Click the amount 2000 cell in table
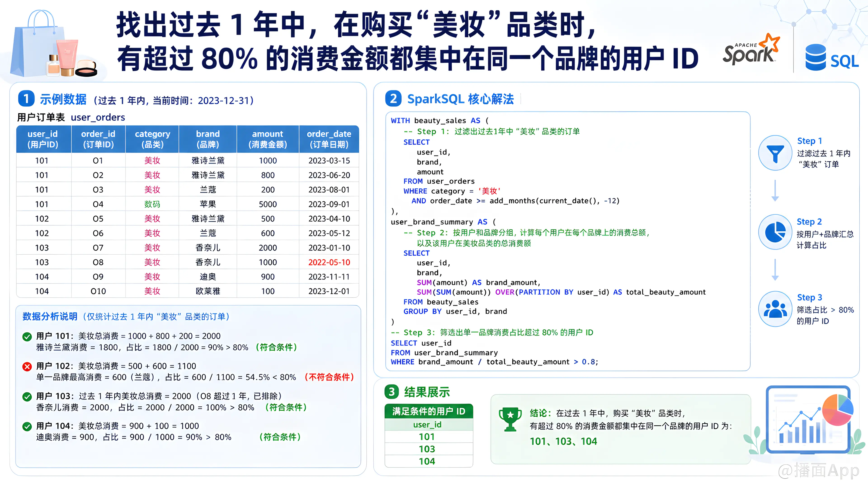Viewport: 868px width, 488px height. (268, 248)
